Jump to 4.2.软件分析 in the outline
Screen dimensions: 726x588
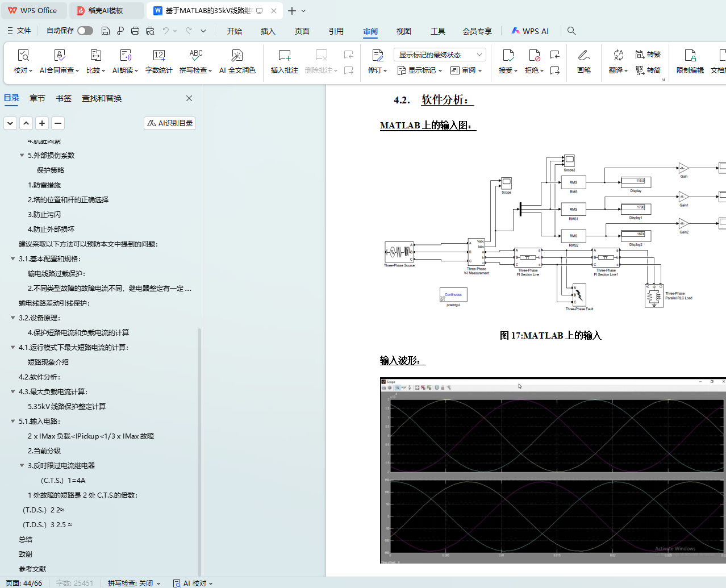tap(39, 377)
